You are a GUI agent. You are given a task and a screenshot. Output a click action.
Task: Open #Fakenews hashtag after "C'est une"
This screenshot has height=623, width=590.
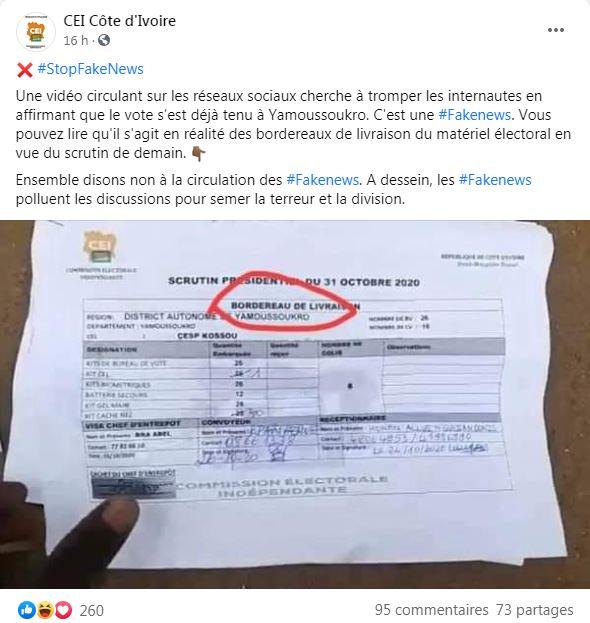[x=474, y=115]
